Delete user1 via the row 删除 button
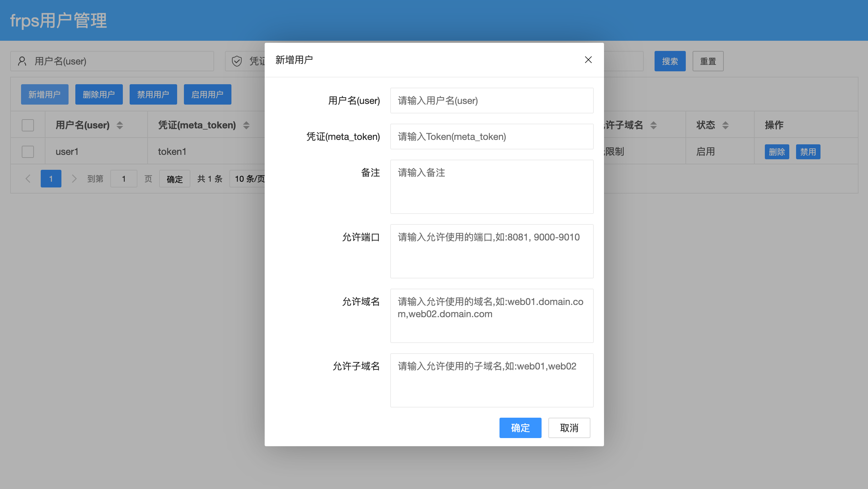 click(776, 151)
